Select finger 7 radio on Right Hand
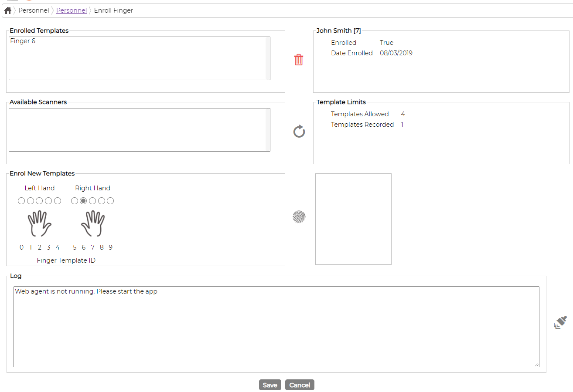 pyautogui.click(x=92, y=201)
